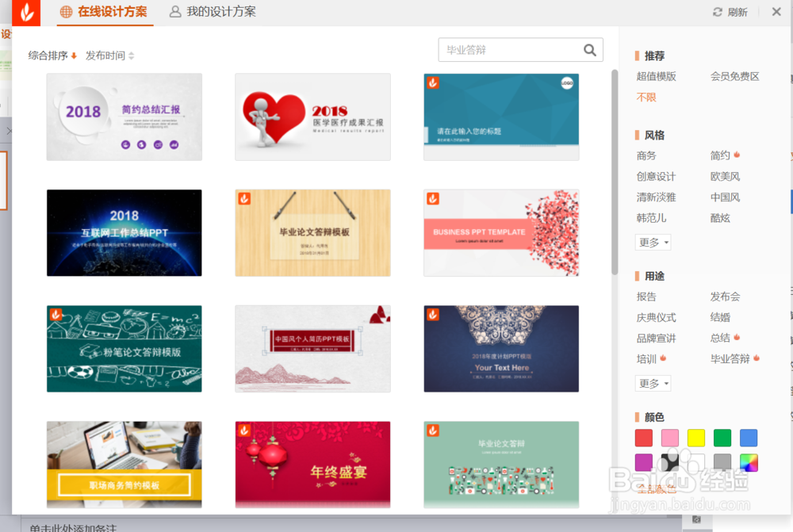Image resolution: width=793 pixels, height=532 pixels.
Task: Filter by 发布会 usage
Action: tap(725, 297)
